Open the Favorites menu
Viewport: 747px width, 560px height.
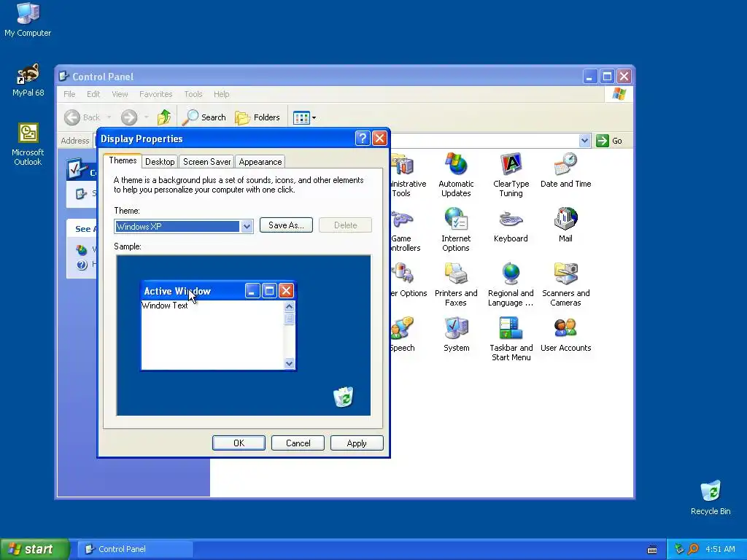[x=156, y=94]
